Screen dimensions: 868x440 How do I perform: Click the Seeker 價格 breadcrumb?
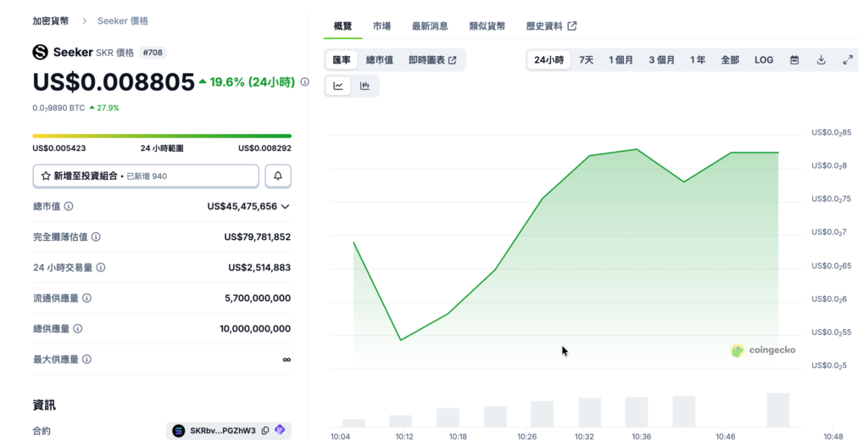click(x=123, y=21)
